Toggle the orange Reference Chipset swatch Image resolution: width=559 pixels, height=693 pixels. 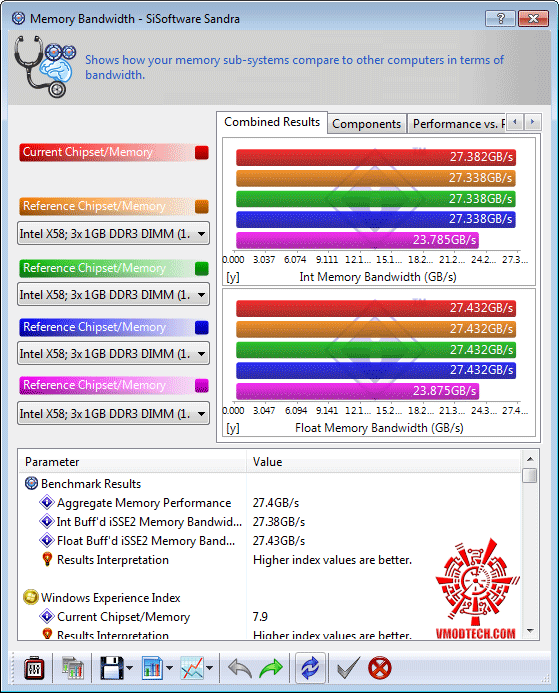coord(202,206)
